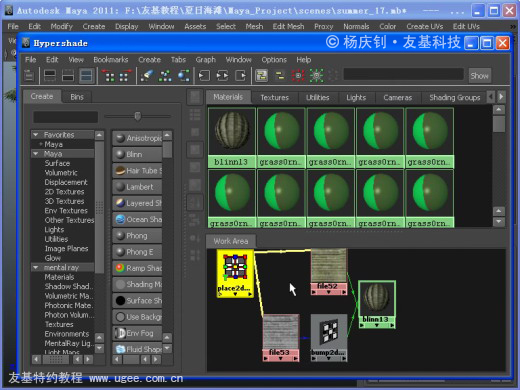Graph materials on selected objects icon
Screen dimensions: 520x390
184,76
